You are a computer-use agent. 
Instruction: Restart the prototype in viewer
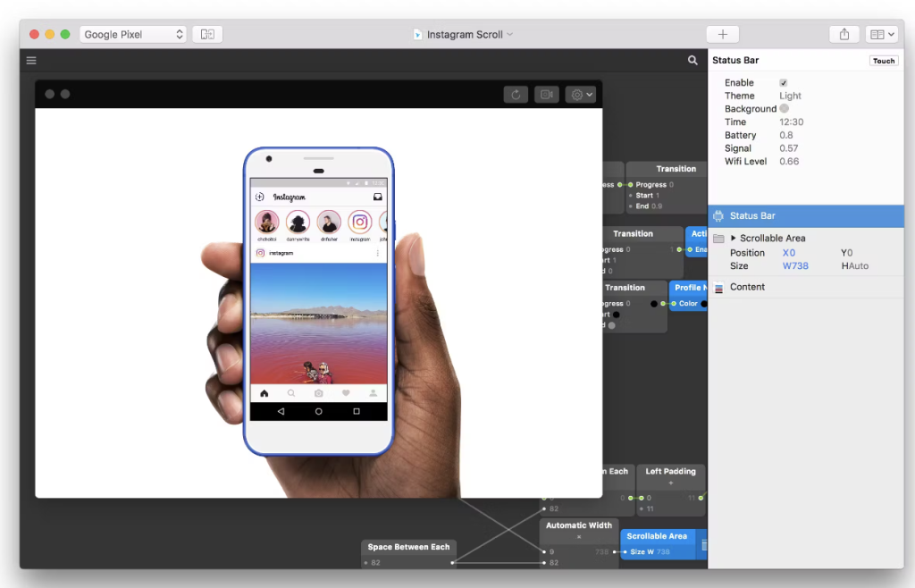point(516,95)
